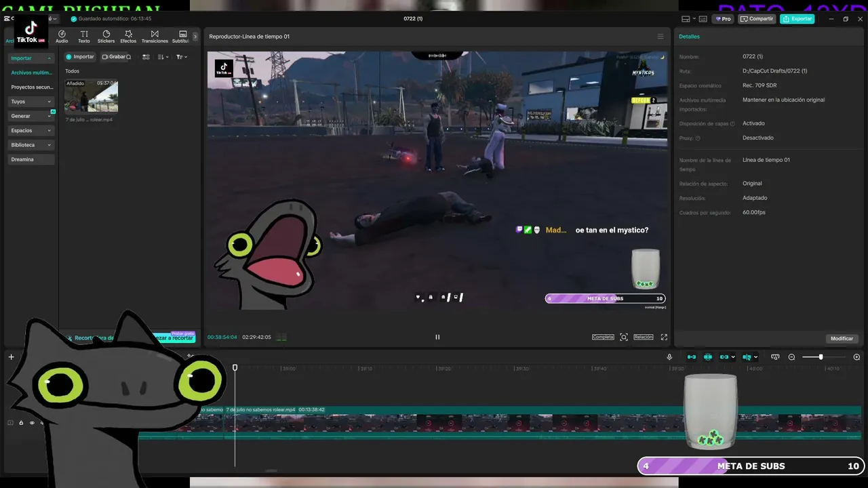This screenshot has height=488, width=868.
Task: Click the screenshot focus frame icon
Action: click(624, 337)
